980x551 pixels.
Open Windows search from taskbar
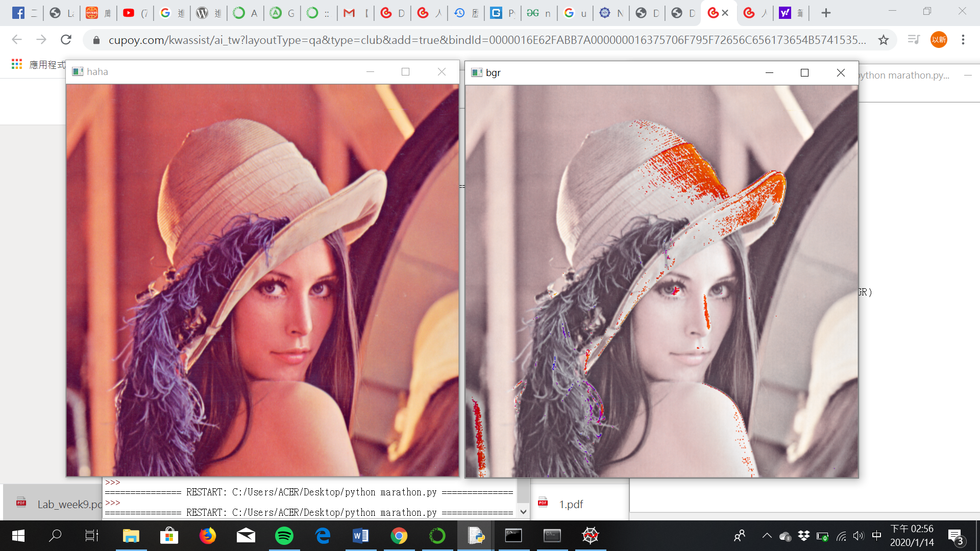pos(55,536)
